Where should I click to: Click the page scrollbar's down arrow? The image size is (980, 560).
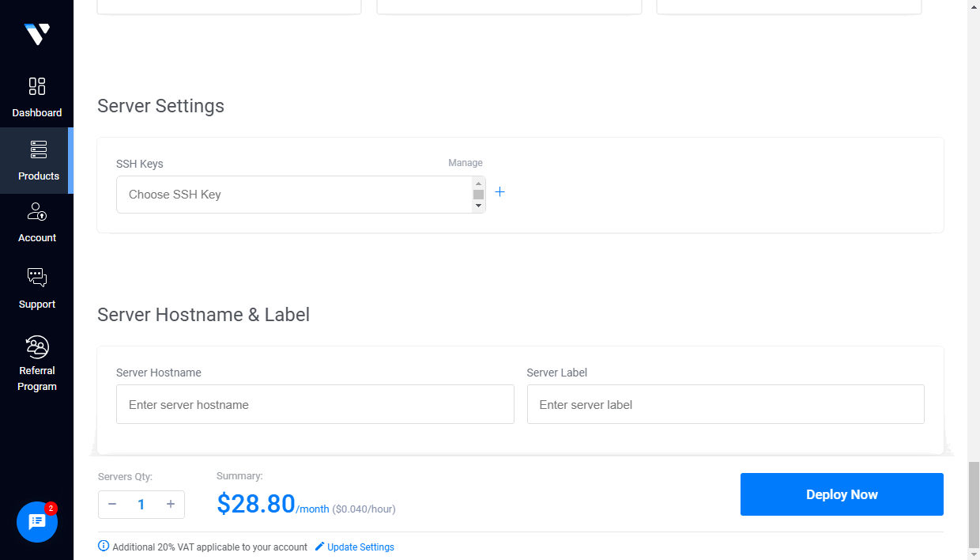974,554
